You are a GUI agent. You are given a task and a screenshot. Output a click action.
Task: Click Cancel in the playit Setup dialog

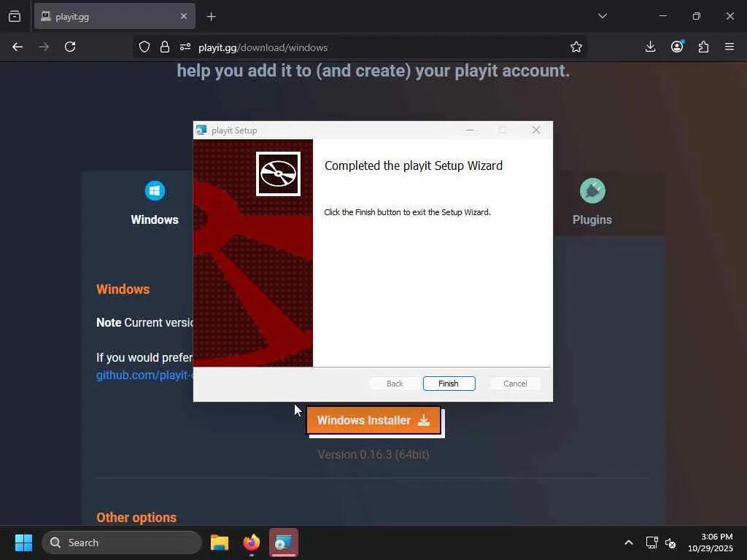coord(515,384)
